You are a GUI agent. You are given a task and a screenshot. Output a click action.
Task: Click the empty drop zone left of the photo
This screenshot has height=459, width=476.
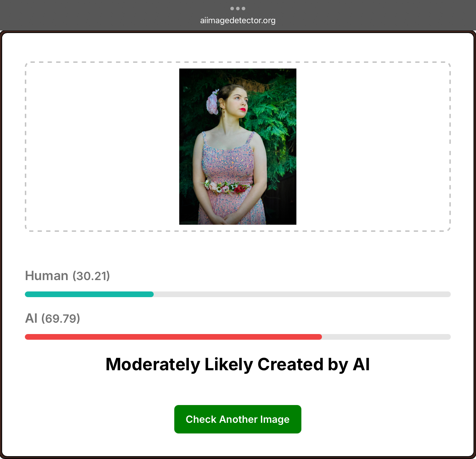(103, 147)
